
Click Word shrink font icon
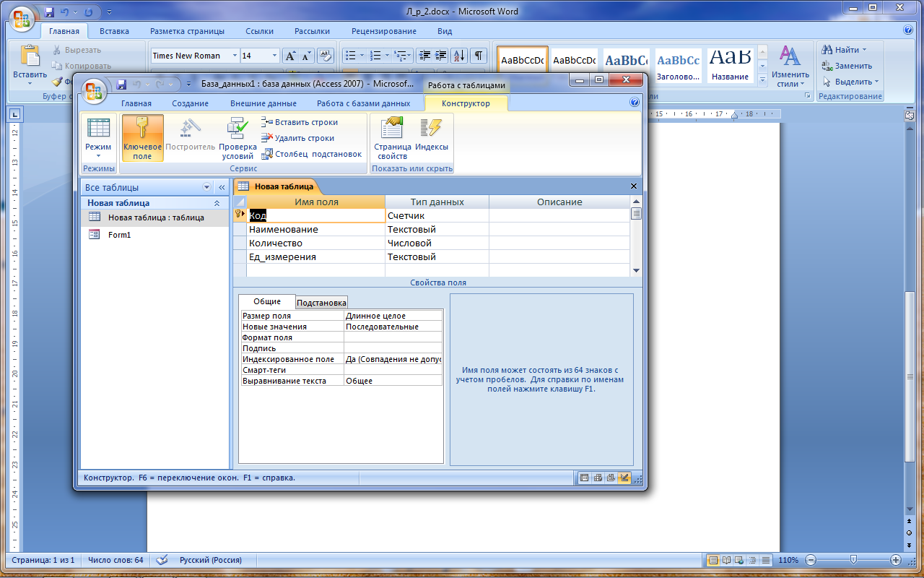click(306, 56)
